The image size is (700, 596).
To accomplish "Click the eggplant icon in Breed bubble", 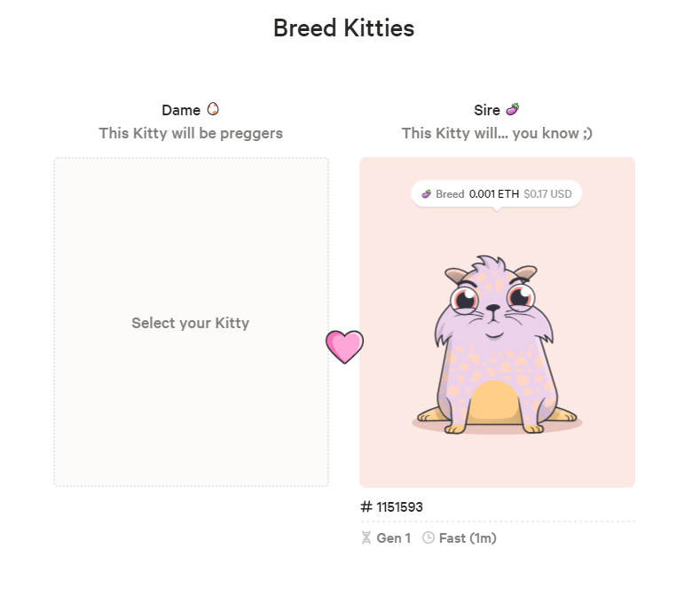I will pyautogui.click(x=427, y=193).
